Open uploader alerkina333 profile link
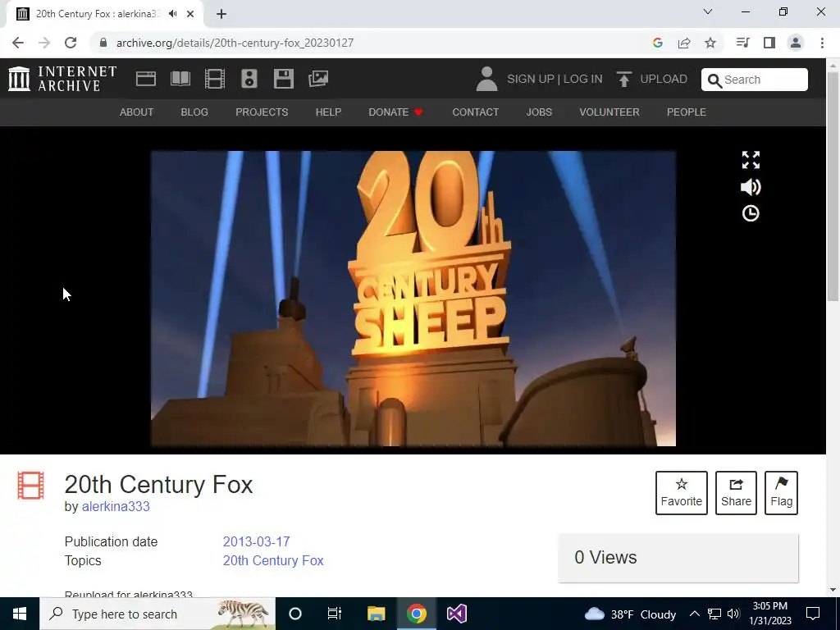840x630 pixels. (116, 506)
